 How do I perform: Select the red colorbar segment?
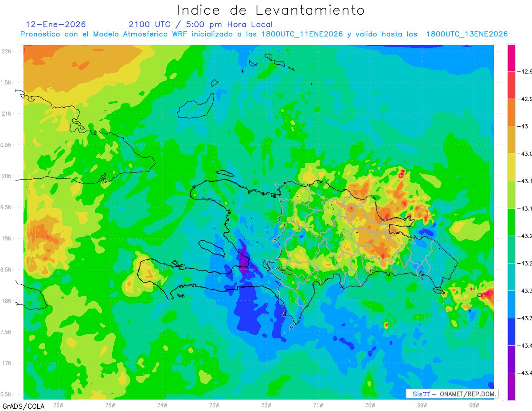(x=511, y=85)
